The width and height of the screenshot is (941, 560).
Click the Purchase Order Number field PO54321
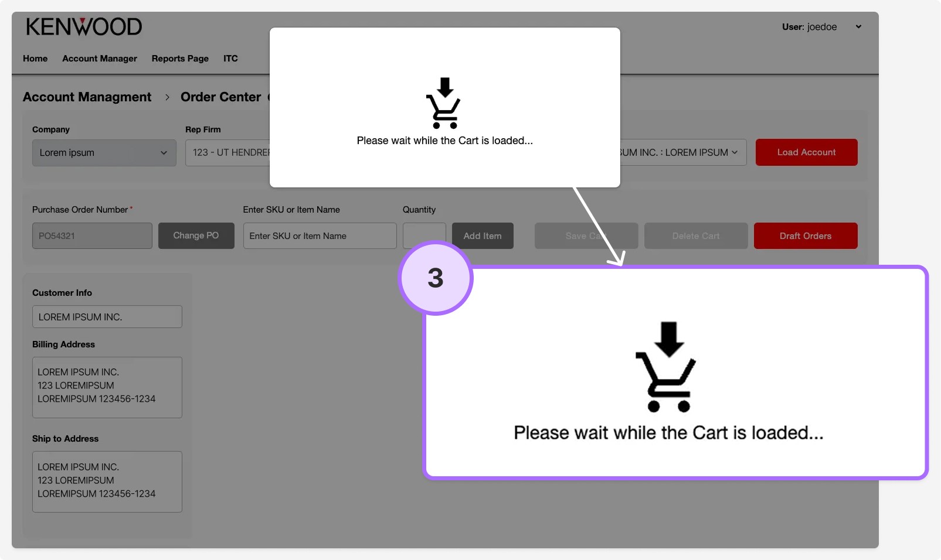[91, 235]
